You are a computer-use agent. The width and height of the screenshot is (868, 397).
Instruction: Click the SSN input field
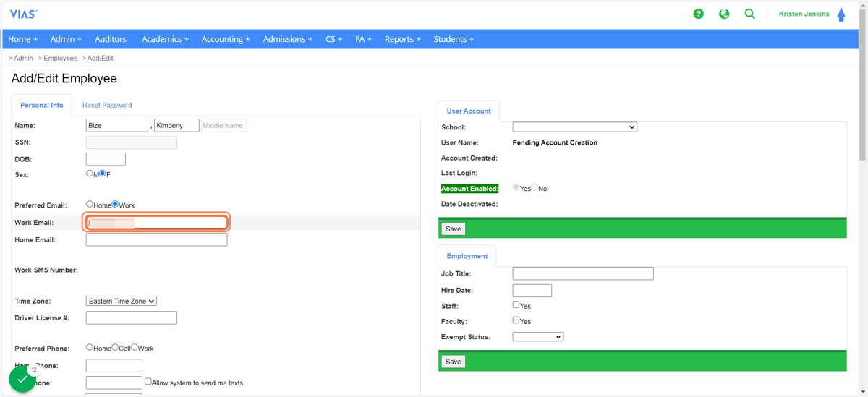[x=132, y=142]
